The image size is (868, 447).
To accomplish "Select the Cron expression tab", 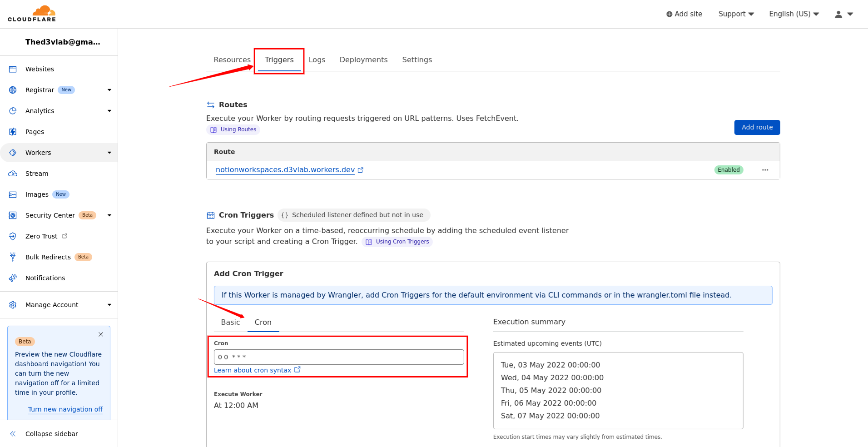I will (263, 322).
